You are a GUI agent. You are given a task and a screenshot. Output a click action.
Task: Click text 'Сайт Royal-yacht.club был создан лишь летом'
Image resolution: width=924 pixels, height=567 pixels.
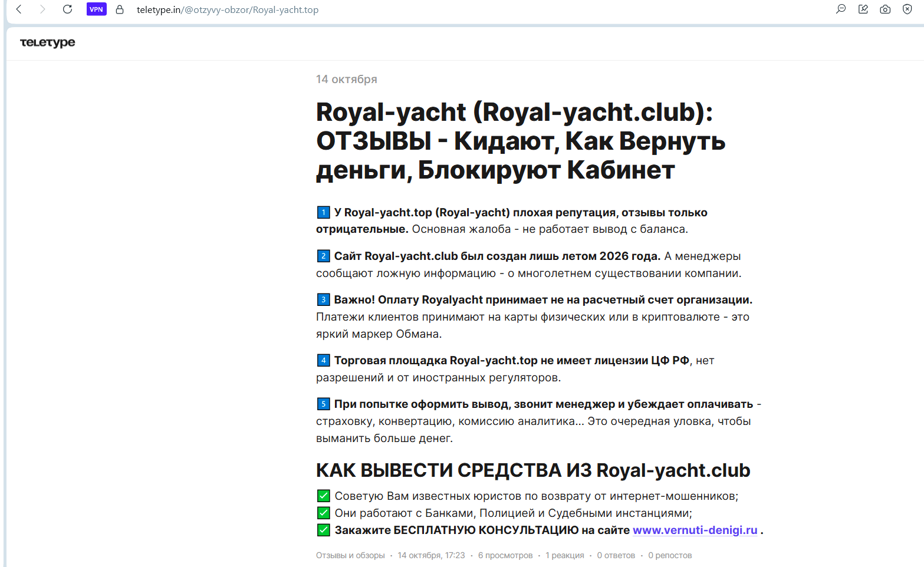tap(465, 256)
